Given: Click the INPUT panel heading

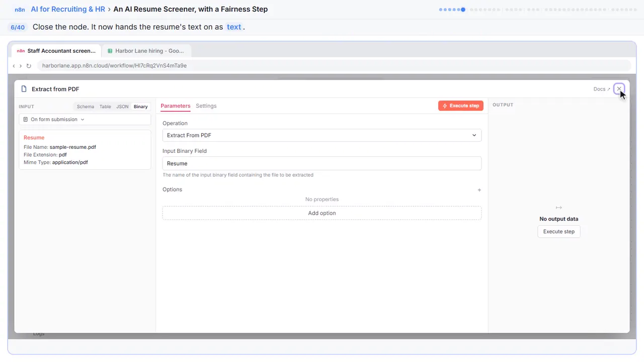Looking at the screenshot, I should coord(26,107).
